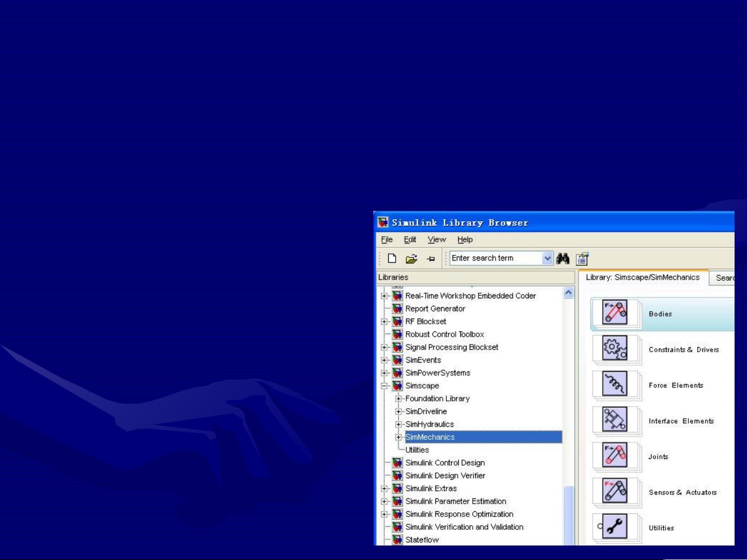Expand the Foundation Library node
Viewport: 747px width, 560px height.
398,398
